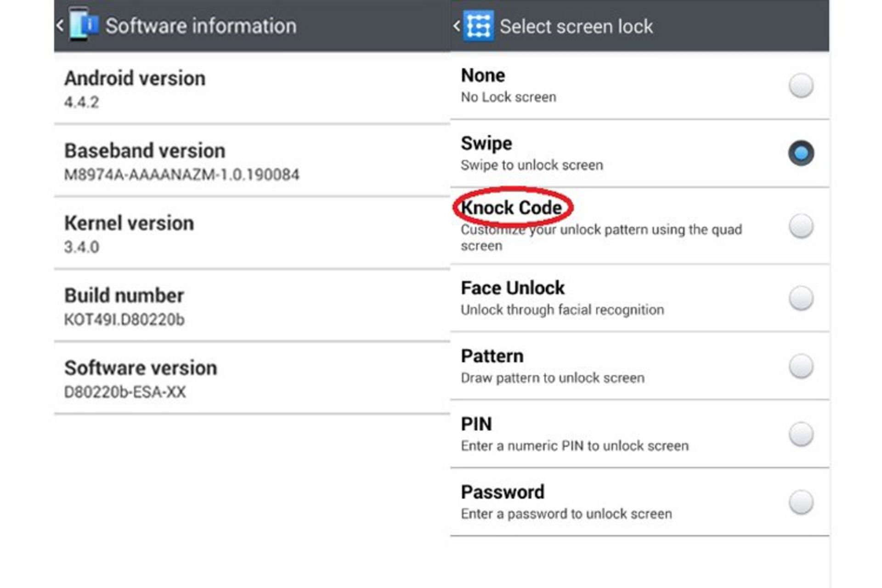The image size is (882, 588).
Task: Tap the Select screen lock title text
Action: [x=576, y=27]
